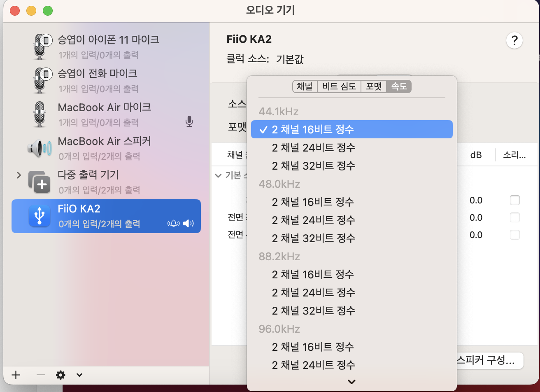Image resolution: width=540 pixels, height=392 pixels.
Task: Choose 44.1kHz 2 채널 32비트 정수
Action: pos(352,166)
